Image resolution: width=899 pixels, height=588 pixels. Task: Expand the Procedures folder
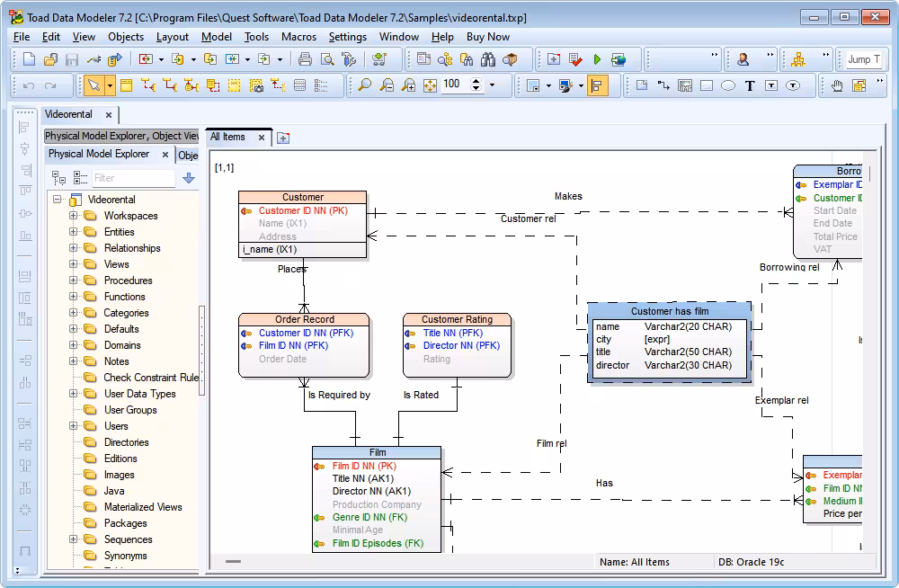pyautogui.click(x=74, y=281)
